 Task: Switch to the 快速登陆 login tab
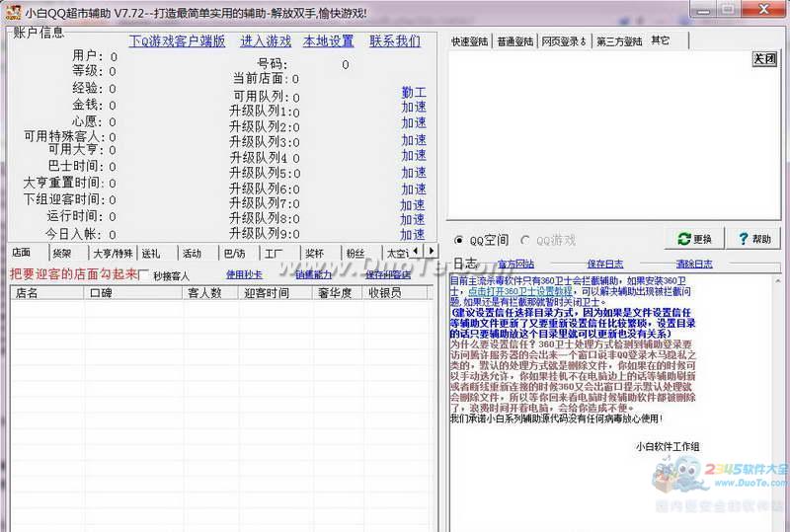click(469, 41)
